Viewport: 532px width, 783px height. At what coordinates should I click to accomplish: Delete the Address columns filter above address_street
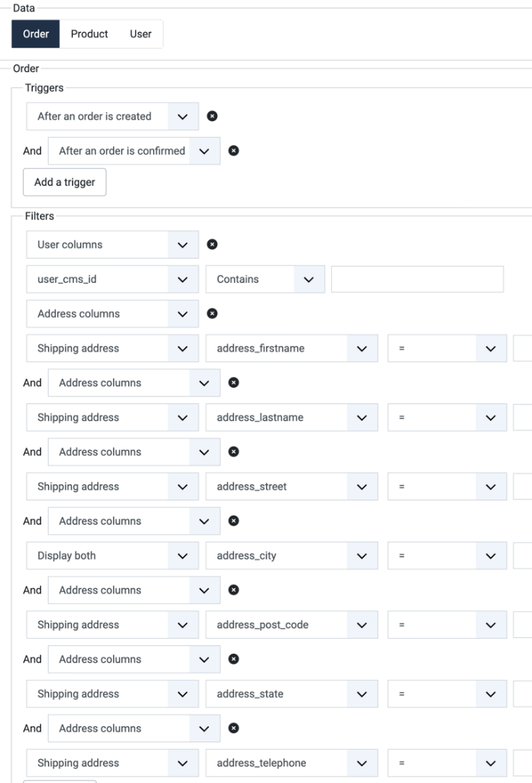[x=233, y=452]
